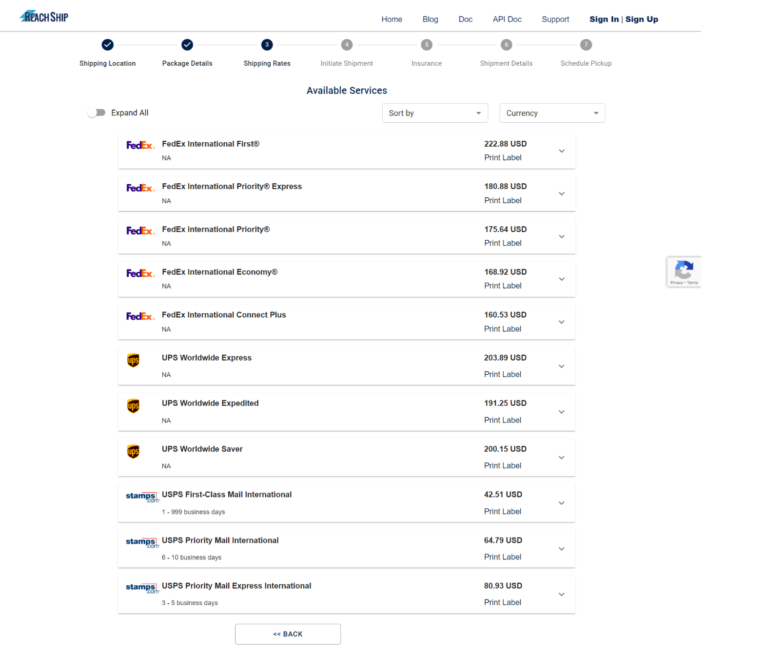Image resolution: width=784 pixels, height=672 pixels.
Task: Click step 6 Shipment Details circle
Action: point(506,45)
